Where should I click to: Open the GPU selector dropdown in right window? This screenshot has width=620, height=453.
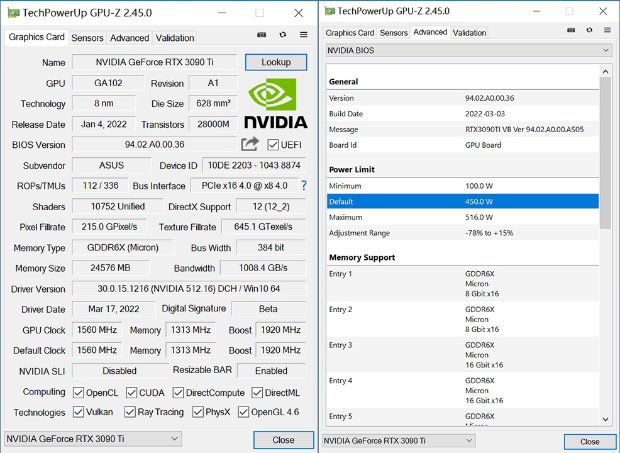tap(399, 440)
